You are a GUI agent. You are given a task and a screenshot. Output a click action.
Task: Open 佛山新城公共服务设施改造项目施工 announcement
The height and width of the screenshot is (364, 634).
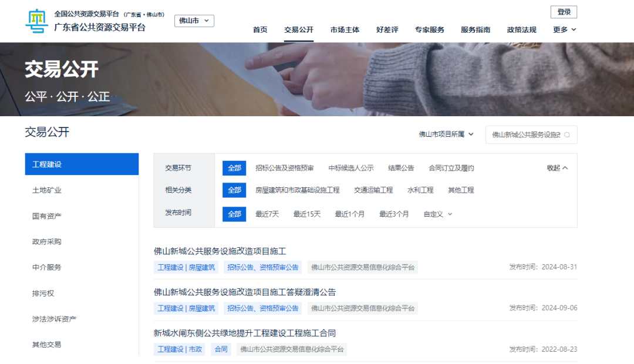[x=220, y=251]
